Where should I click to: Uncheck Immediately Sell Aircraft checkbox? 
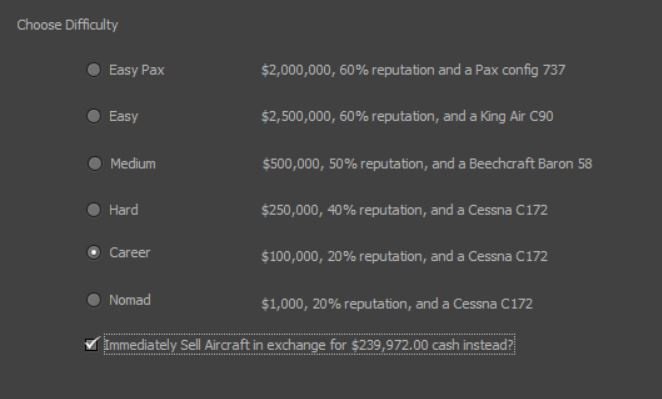(x=92, y=344)
